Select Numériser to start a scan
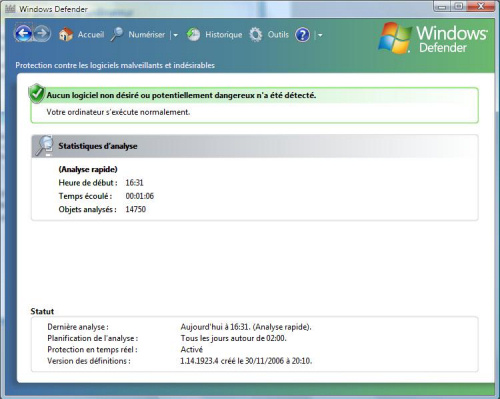The height and width of the screenshot is (399, 500). coord(147,35)
